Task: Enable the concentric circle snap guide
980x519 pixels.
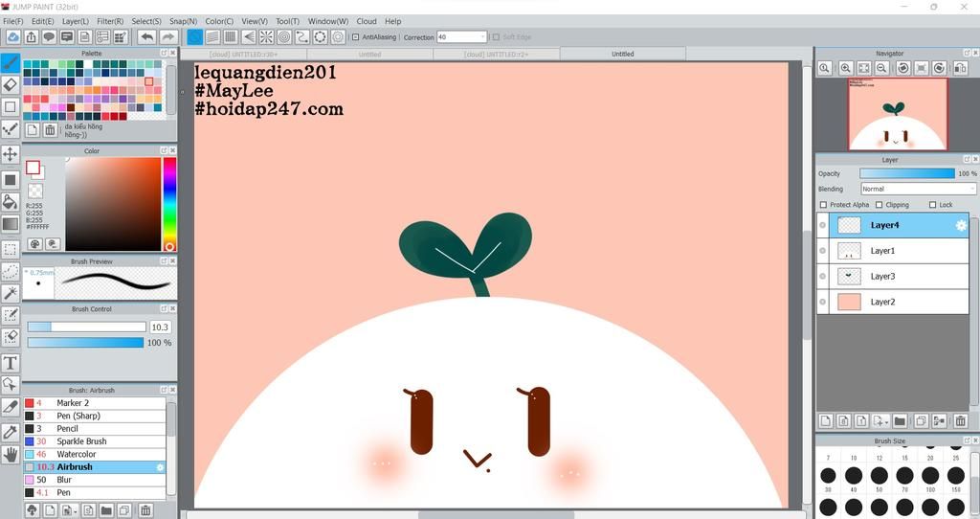Action: [284, 37]
